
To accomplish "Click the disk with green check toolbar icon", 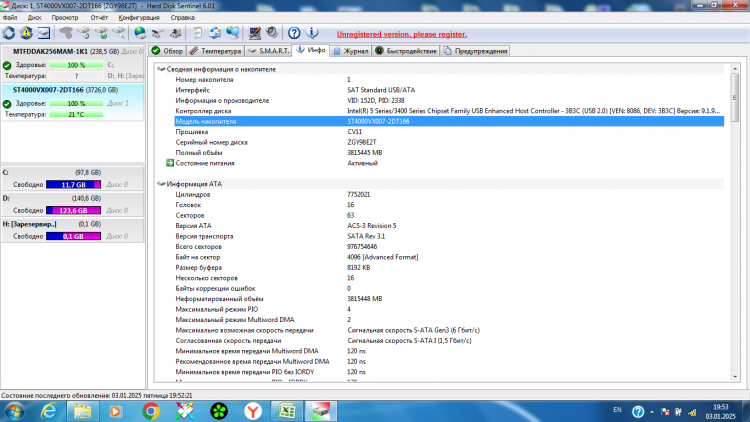I will pyautogui.click(x=101, y=33).
